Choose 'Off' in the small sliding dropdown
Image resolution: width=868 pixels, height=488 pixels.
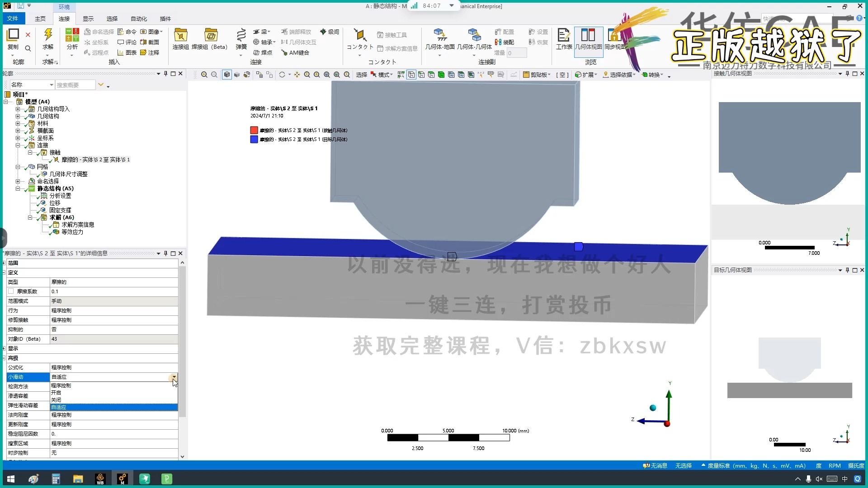pyautogui.click(x=56, y=400)
